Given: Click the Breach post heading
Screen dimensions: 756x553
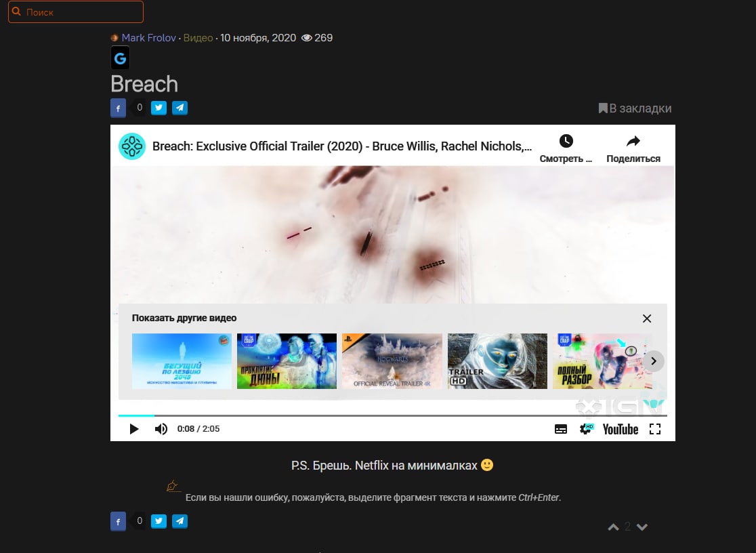Looking at the screenshot, I should pyautogui.click(x=144, y=84).
